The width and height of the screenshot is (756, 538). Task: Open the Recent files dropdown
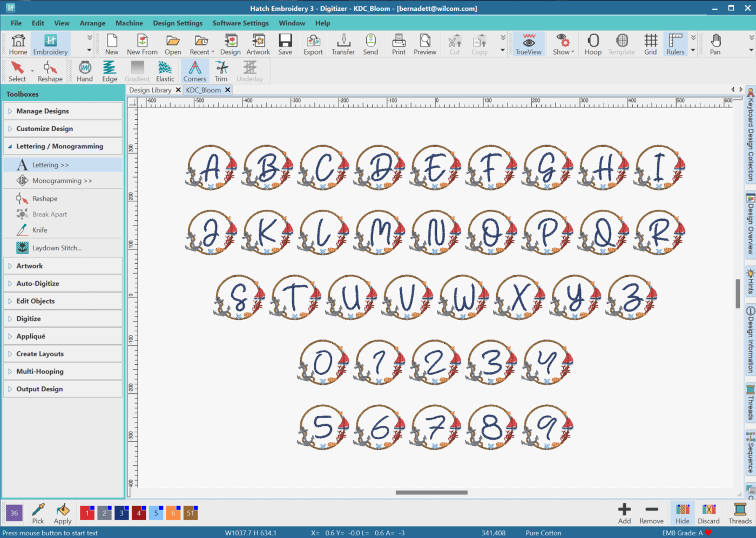[x=201, y=44]
